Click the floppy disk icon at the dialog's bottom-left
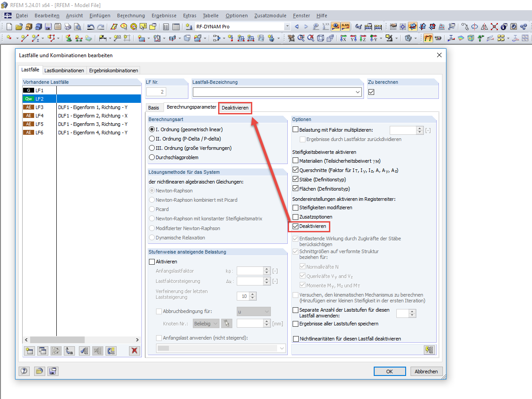 (x=53, y=372)
